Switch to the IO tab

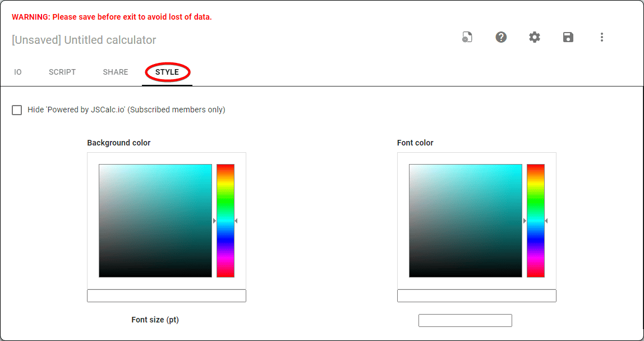click(x=17, y=72)
